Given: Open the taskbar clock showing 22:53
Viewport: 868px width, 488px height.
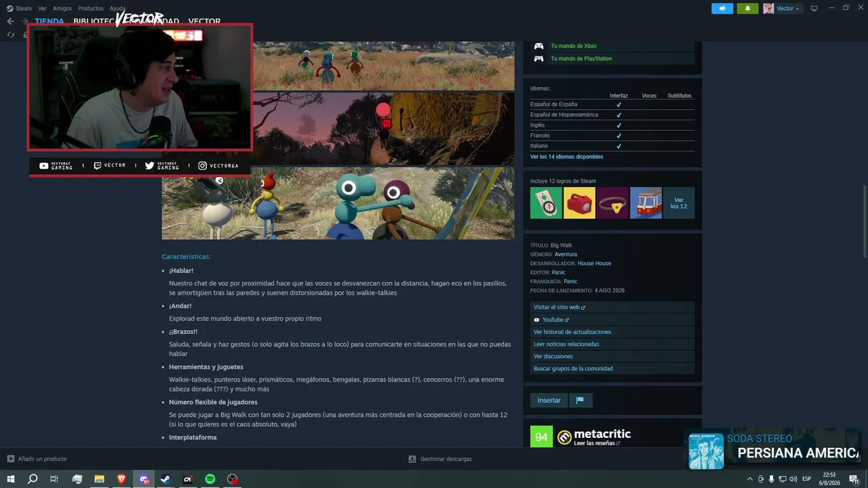Looking at the screenshot, I should pos(829,479).
